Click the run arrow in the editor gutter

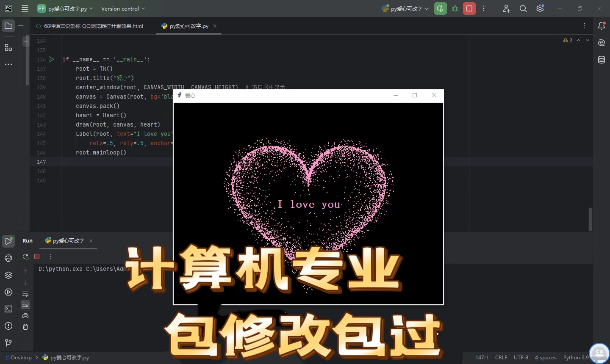coord(51,59)
